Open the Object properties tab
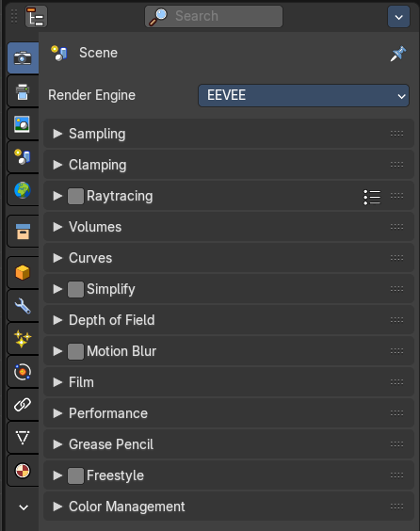This screenshot has width=420, height=531. tap(23, 273)
